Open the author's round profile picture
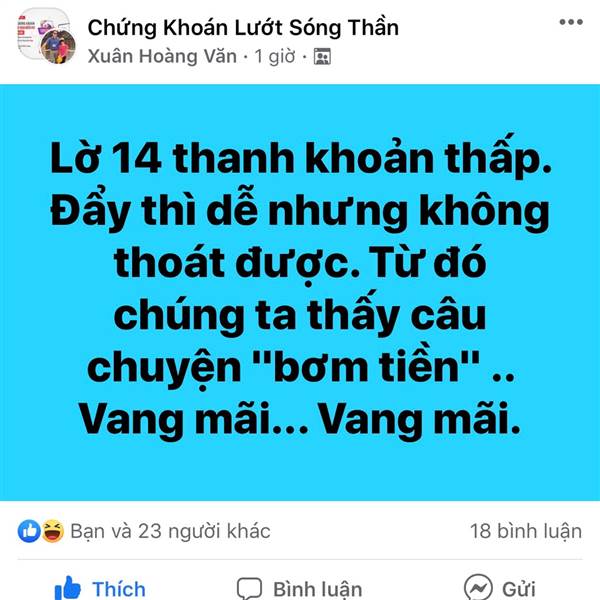Viewport: 600px width, 600px height. pos(58,47)
